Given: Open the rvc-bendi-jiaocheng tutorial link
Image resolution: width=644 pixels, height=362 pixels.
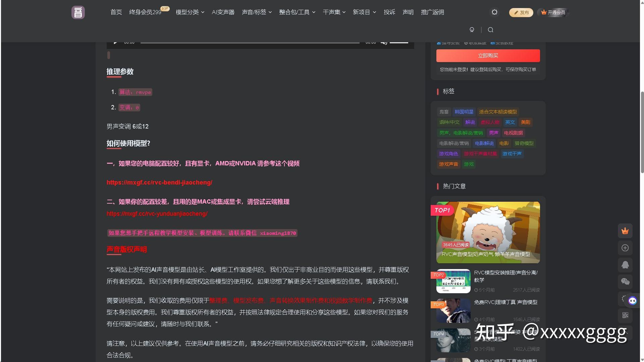Looking at the screenshot, I should [x=159, y=182].
